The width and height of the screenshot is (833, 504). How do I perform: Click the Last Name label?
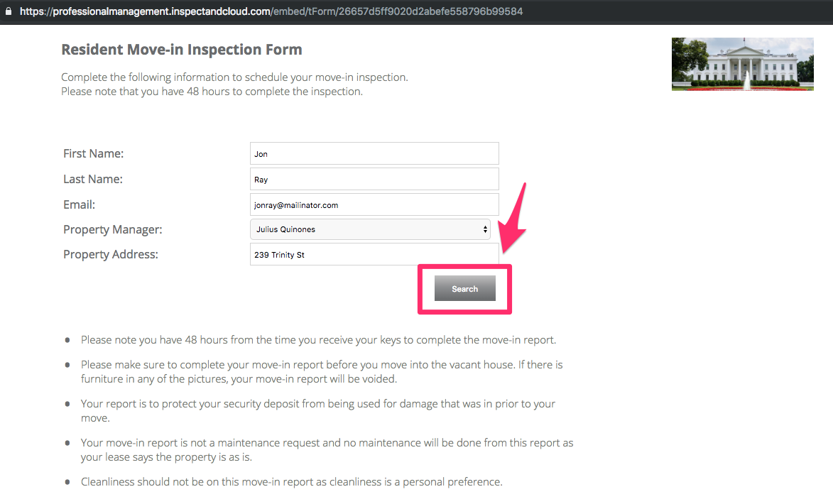coord(93,179)
